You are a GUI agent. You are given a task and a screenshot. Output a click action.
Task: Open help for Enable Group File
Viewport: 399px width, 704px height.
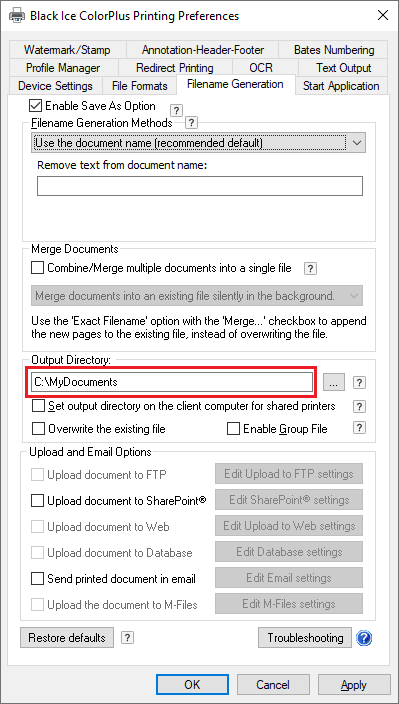click(359, 428)
